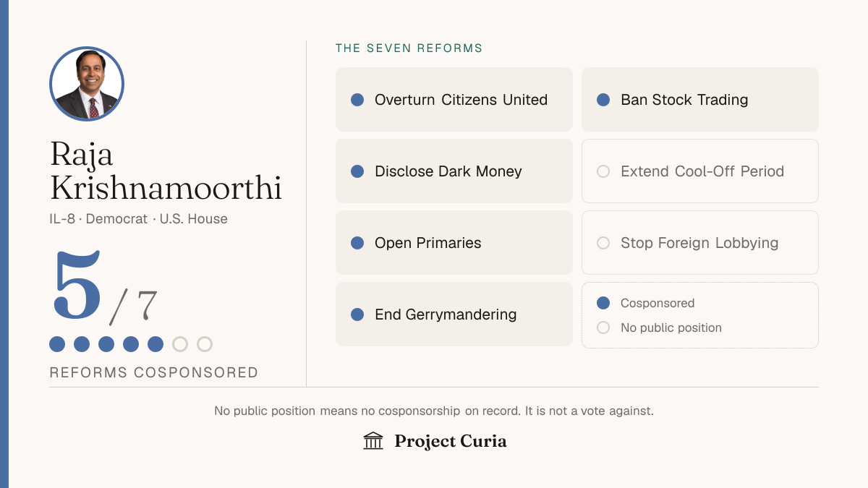This screenshot has width=868, height=488.
Task: Click the filled dot beside Disclose Dark Money
Action: pos(357,171)
